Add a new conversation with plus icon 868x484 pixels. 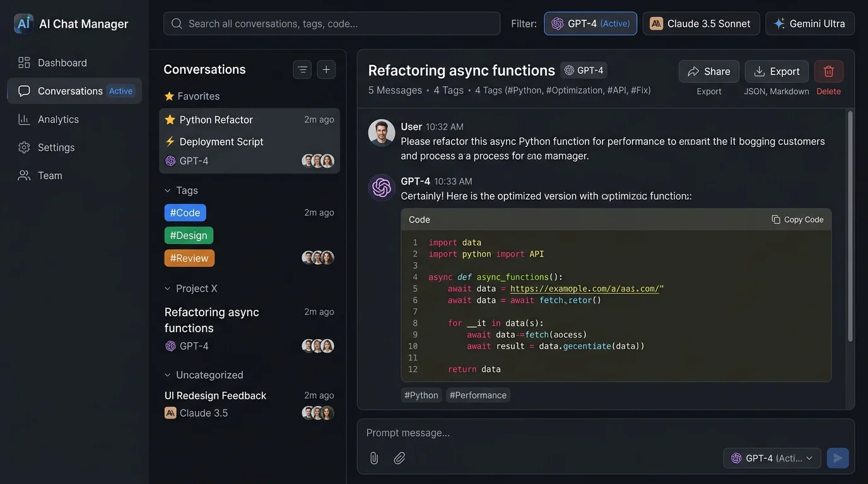coord(326,69)
